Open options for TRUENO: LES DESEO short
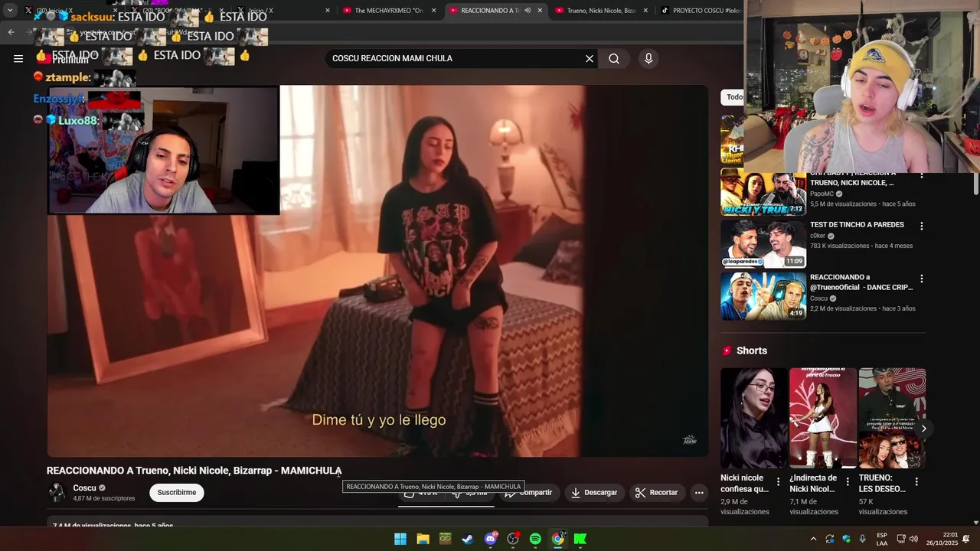The height and width of the screenshot is (551, 980). pos(916,481)
